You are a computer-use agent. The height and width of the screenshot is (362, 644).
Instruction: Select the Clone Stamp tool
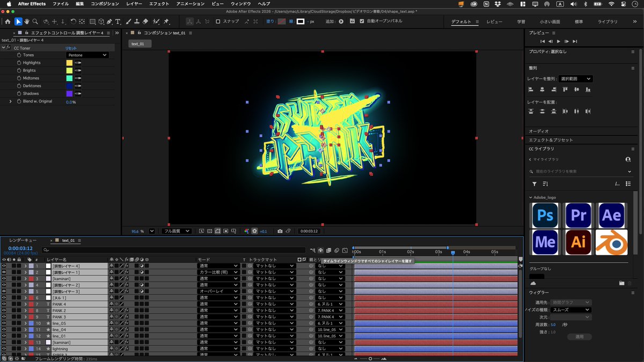tap(137, 21)
